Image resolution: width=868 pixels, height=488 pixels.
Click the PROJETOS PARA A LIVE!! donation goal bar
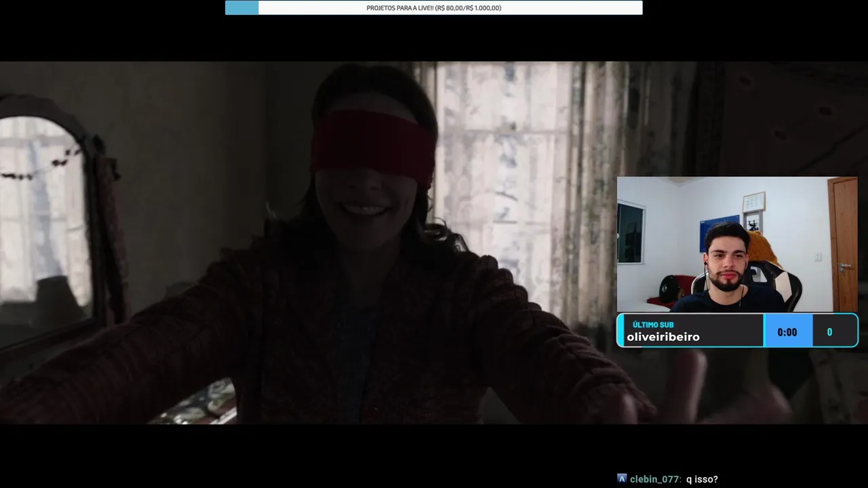[434, 7]
